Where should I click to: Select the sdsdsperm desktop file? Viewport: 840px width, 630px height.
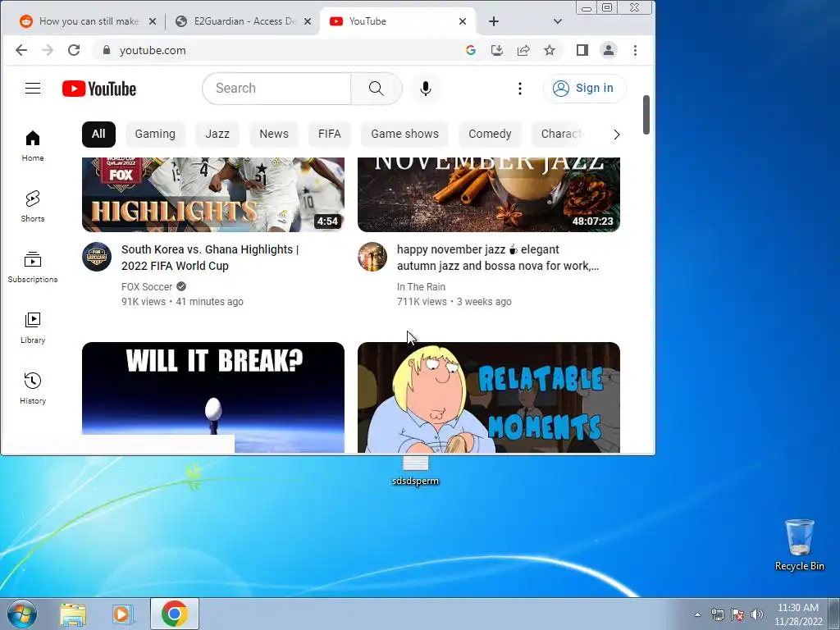[x=415, y=470]
